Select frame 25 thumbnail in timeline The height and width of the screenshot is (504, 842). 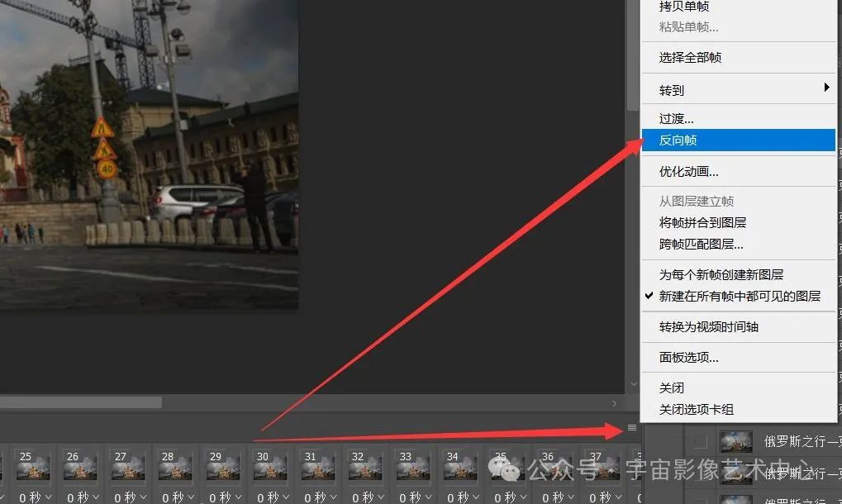(33, 468)
